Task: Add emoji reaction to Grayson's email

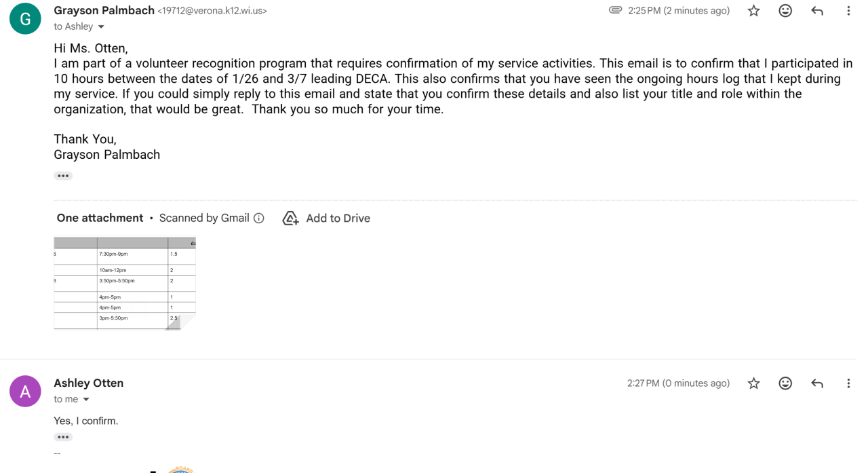Action: (x=785, y=11)
